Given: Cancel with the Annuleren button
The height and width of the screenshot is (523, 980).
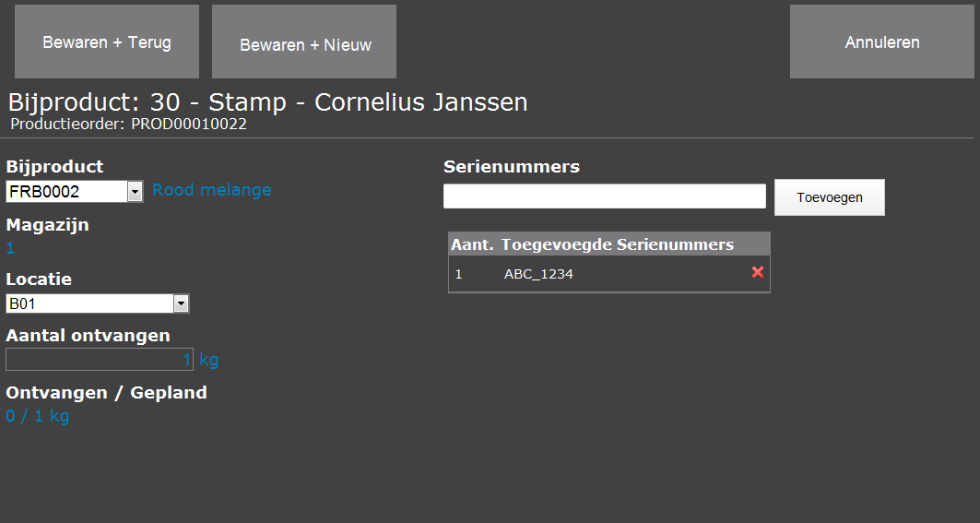Looking at the screenshot, I should (x=882, y=42).
